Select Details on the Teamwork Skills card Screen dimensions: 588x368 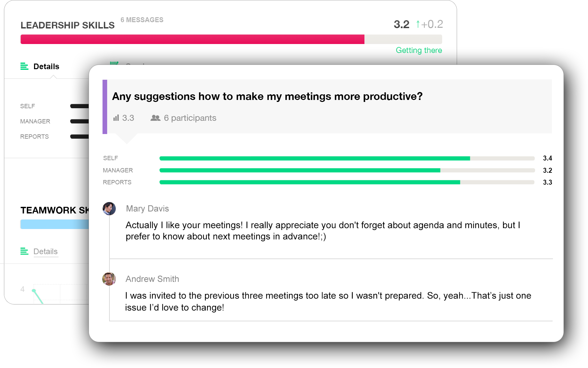pos(46,251)
